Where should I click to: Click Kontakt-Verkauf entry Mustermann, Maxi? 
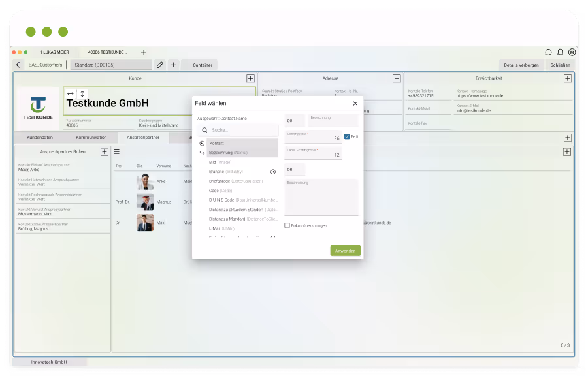(63, 212)
